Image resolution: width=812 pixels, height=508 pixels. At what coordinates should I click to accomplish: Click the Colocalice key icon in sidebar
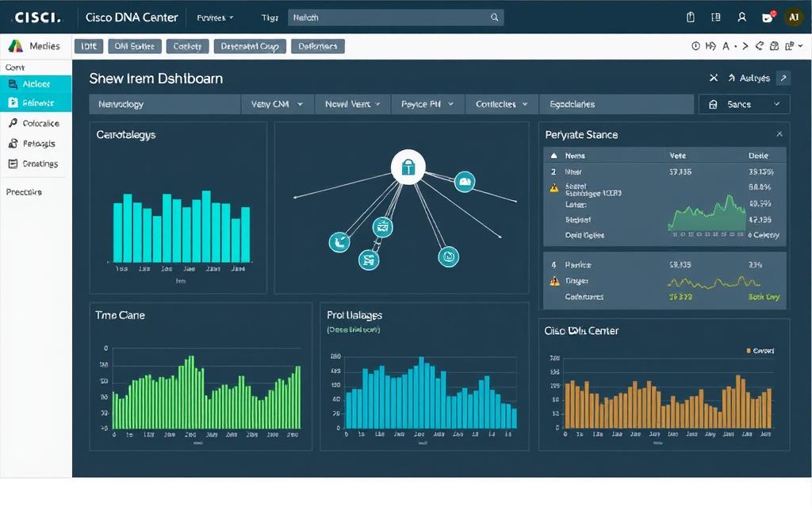point(13,123)
